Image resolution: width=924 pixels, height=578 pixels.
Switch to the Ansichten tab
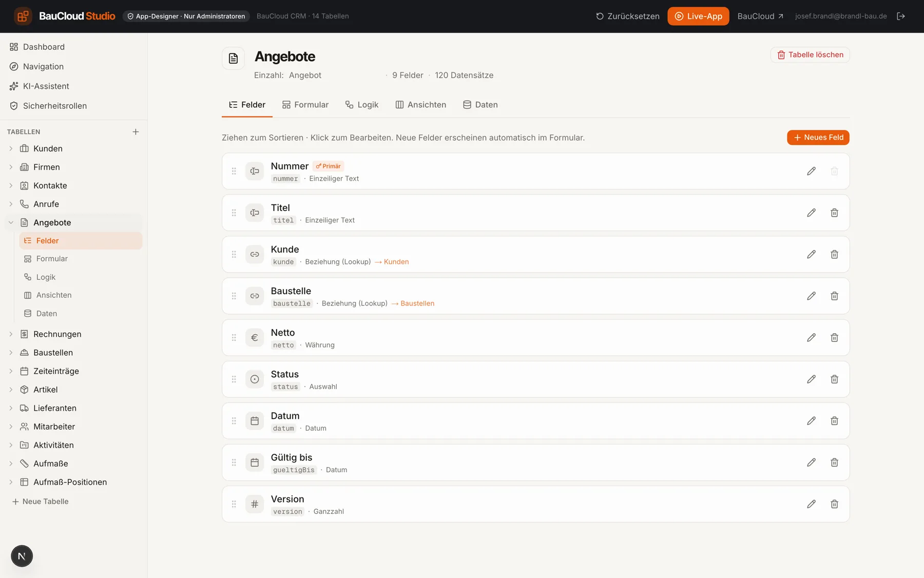(x=420, y=105)
